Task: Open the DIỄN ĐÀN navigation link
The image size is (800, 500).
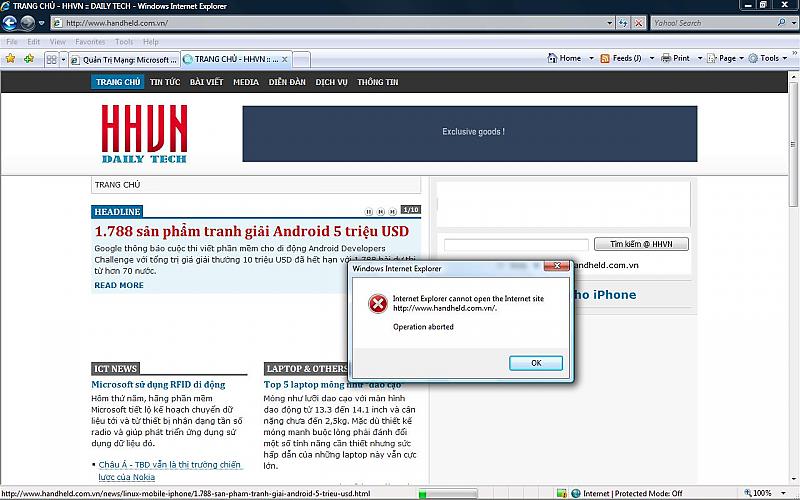Action: pos(286,82)
